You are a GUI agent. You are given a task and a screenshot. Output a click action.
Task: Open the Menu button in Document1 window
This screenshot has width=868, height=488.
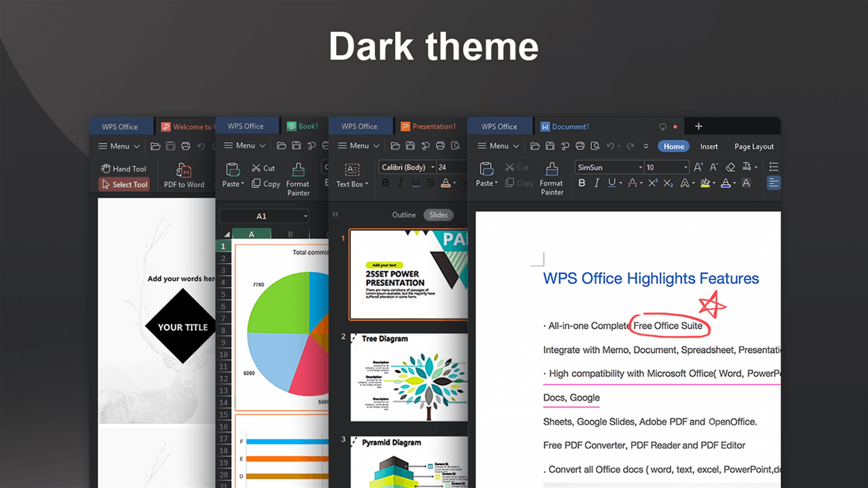click(498, 146)
